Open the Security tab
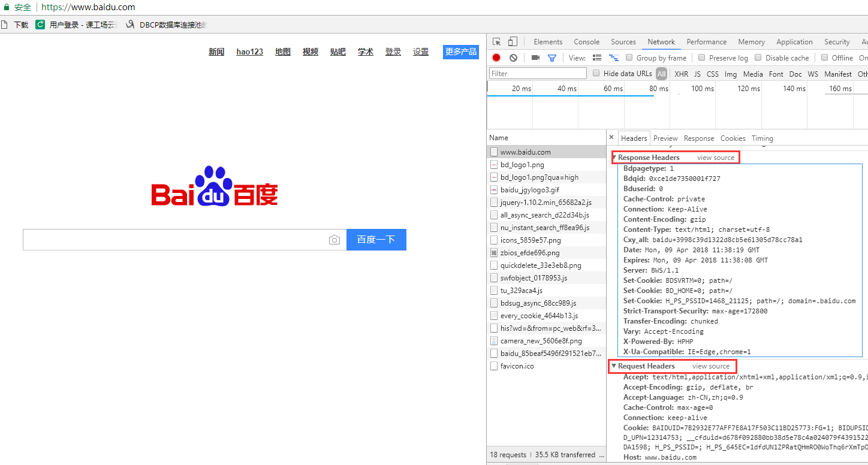The height and width of the screenshot is (465, 868). [x=837, y=42]
